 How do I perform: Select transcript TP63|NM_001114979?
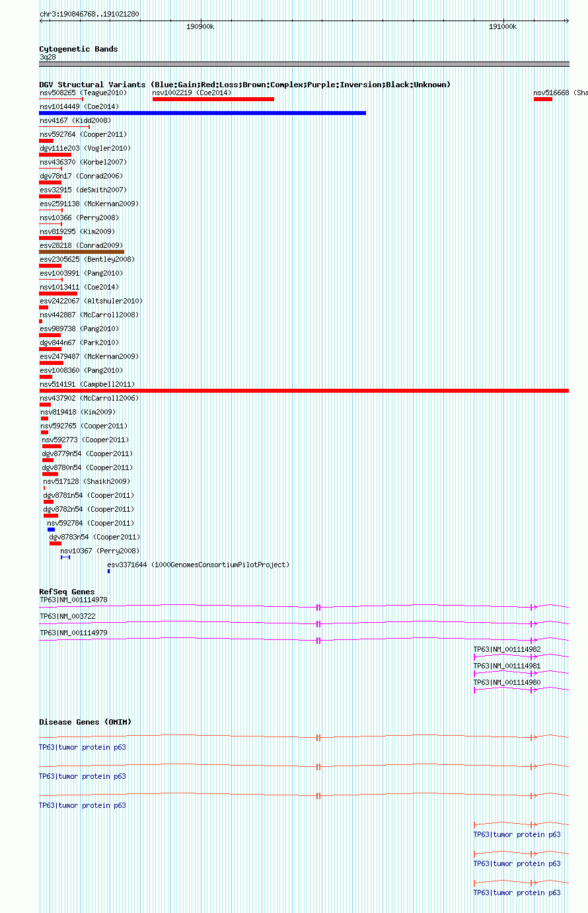click(73, 633)
